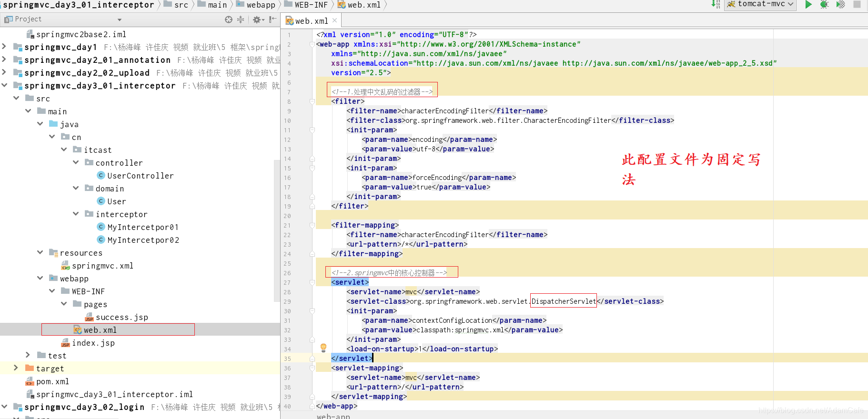
Task: Fold the servlet element on line 27
Action: pyautogui.click(x=312, y=282)
